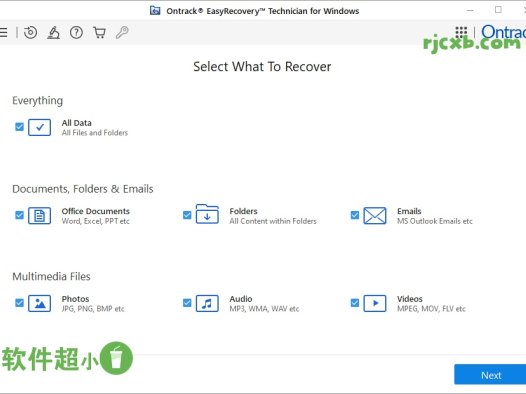This screenshot has width=526, height=394.
Task: Click the 'Select What To Recover' heading
Action: click(x=262, y=67)
